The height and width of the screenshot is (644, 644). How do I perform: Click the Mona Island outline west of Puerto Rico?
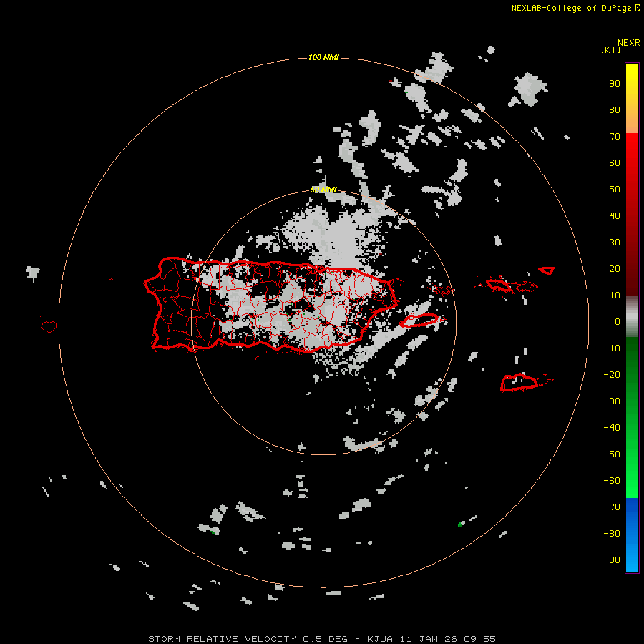coord(49,326)
